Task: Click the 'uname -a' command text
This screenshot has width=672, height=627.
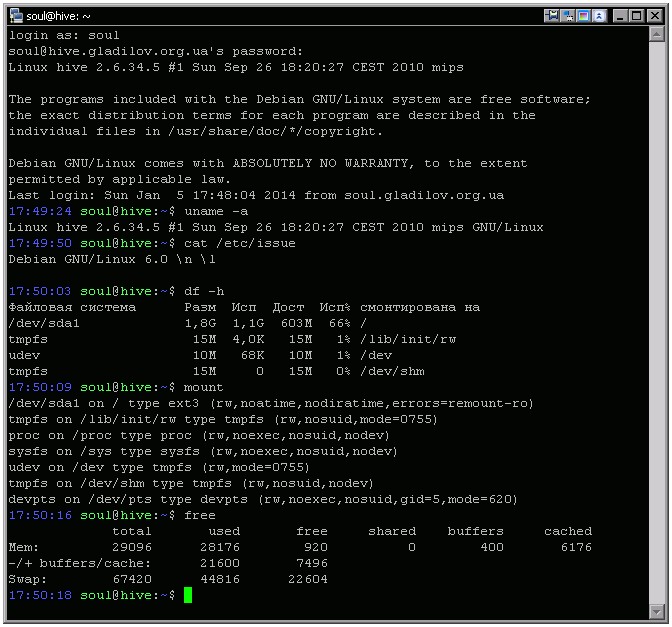Action: [x=216, y=211]
